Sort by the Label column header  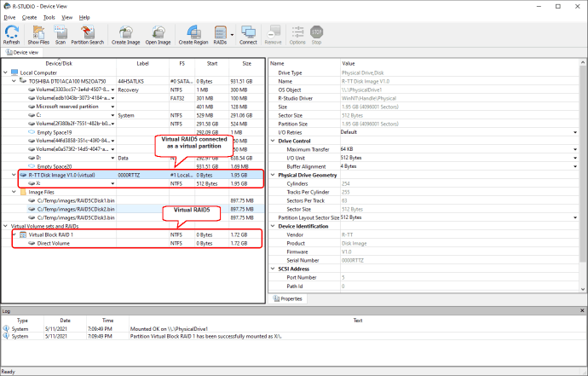[x=142, y=63]
